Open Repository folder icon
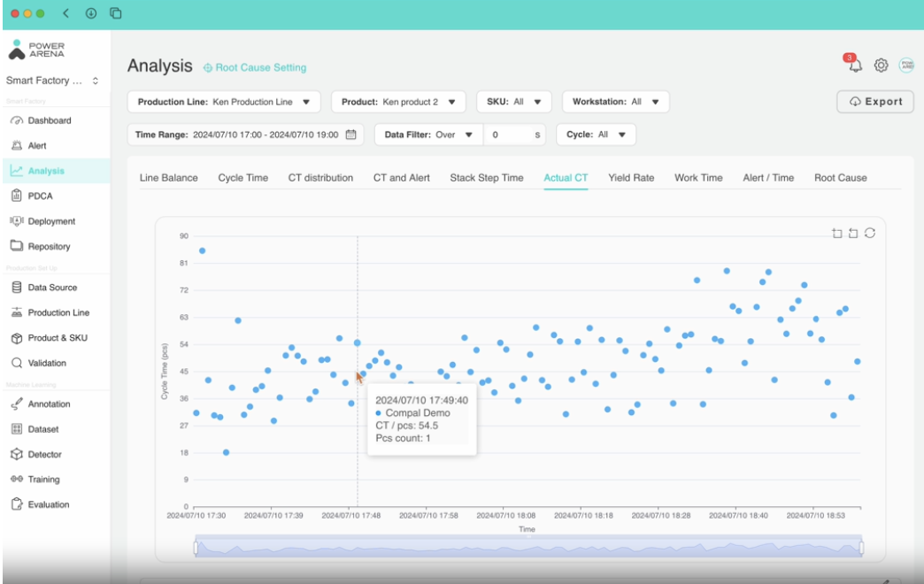Image resolution: width=924 pixels, height=584 pixels. (17, 246)
